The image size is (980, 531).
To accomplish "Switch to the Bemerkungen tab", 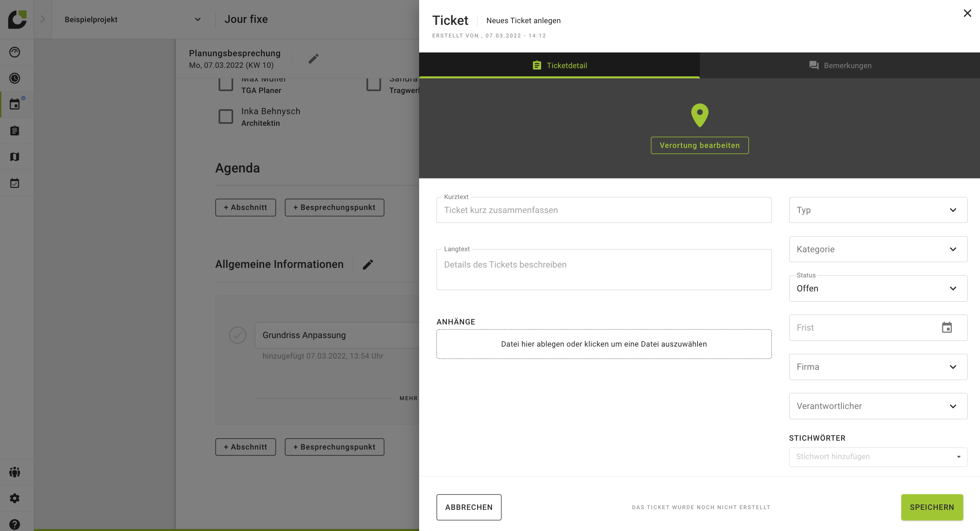I will click(840, 65).
